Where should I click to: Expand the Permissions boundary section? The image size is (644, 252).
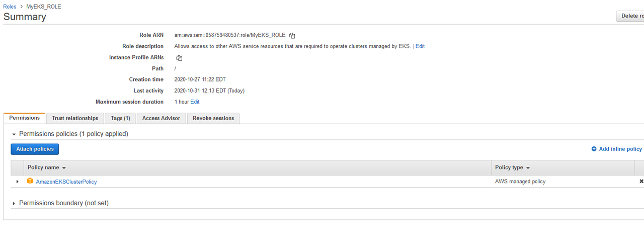tap(14, 203)
